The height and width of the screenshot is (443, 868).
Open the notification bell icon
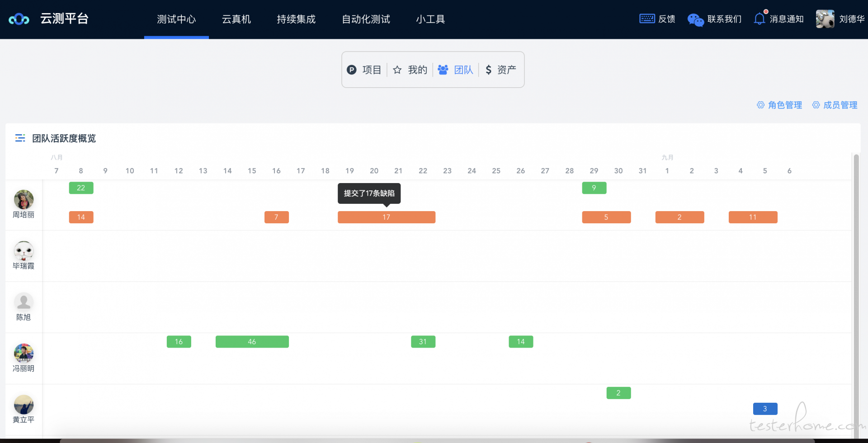(x=759, y=19)
